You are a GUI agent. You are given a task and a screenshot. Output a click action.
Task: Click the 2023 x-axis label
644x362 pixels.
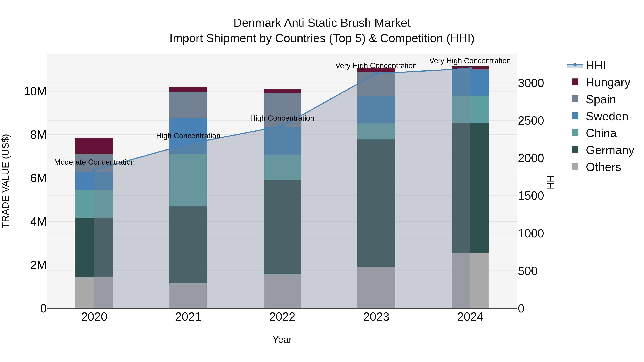(x=376, y=317)
